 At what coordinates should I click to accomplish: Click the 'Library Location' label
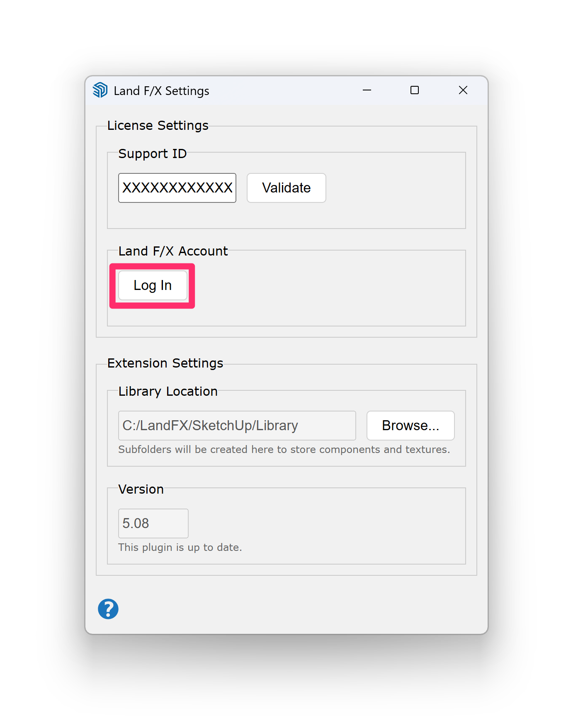click(x=168, y=391)
